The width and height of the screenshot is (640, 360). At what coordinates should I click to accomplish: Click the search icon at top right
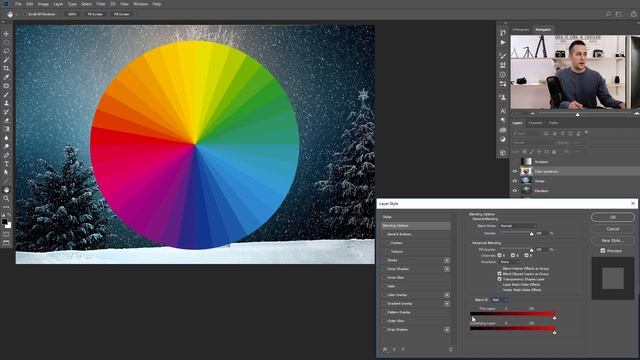[x=608, y=14]
